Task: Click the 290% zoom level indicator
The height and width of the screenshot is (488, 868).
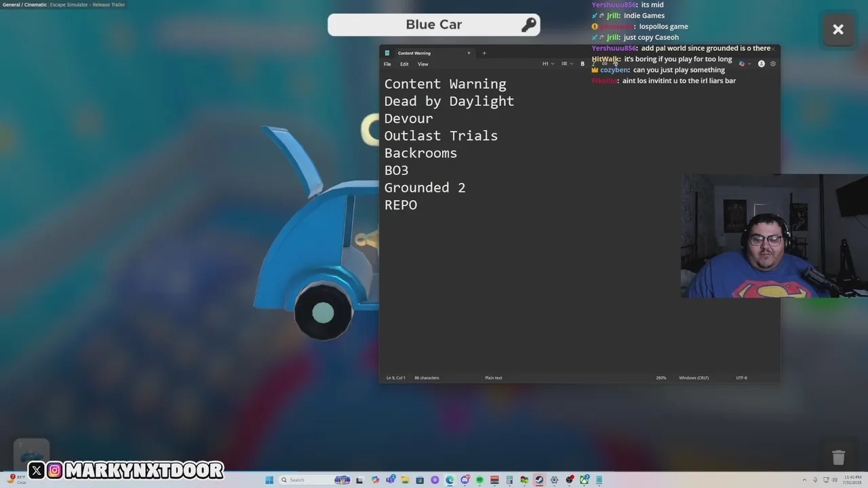Action: [660, 378]
